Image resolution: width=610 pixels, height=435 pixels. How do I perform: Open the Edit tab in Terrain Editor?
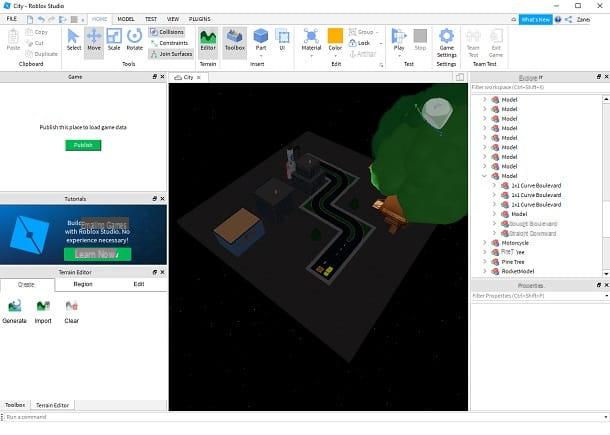139,284
